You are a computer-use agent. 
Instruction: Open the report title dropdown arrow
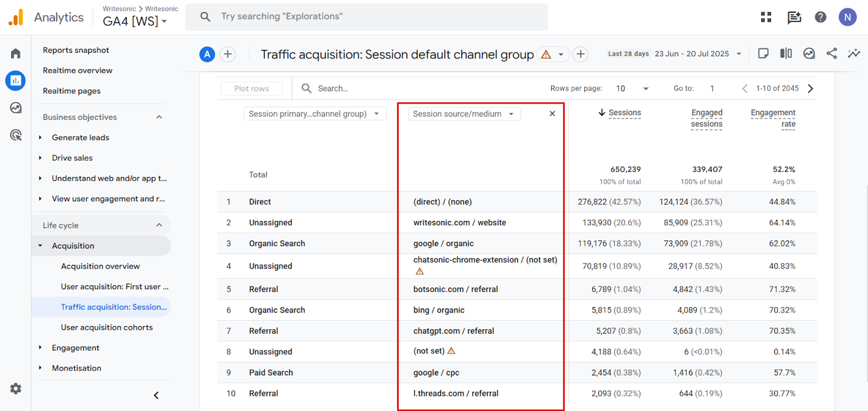point(561,55)
